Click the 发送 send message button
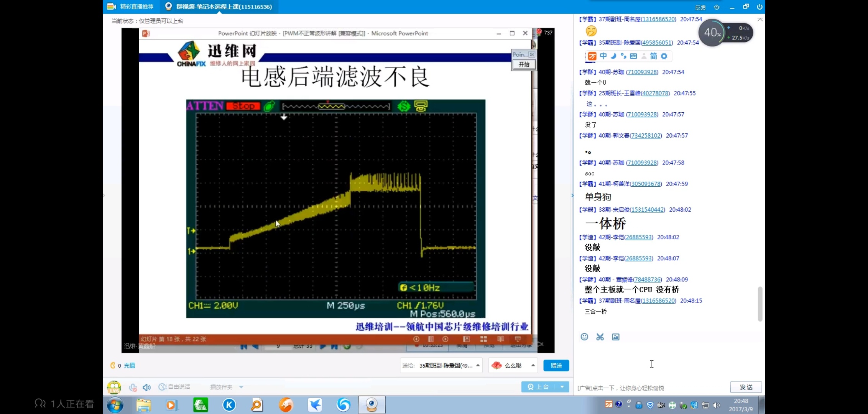 click(746, 387)
